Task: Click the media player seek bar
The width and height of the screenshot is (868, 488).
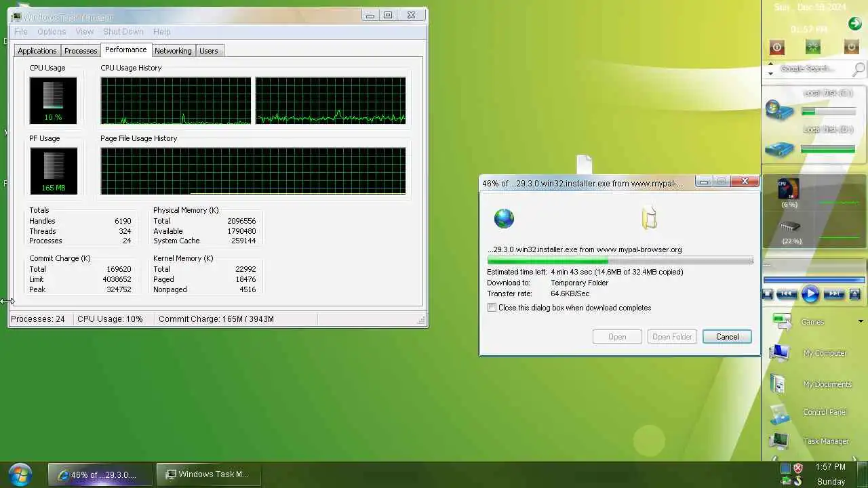Action: [814, 279]
